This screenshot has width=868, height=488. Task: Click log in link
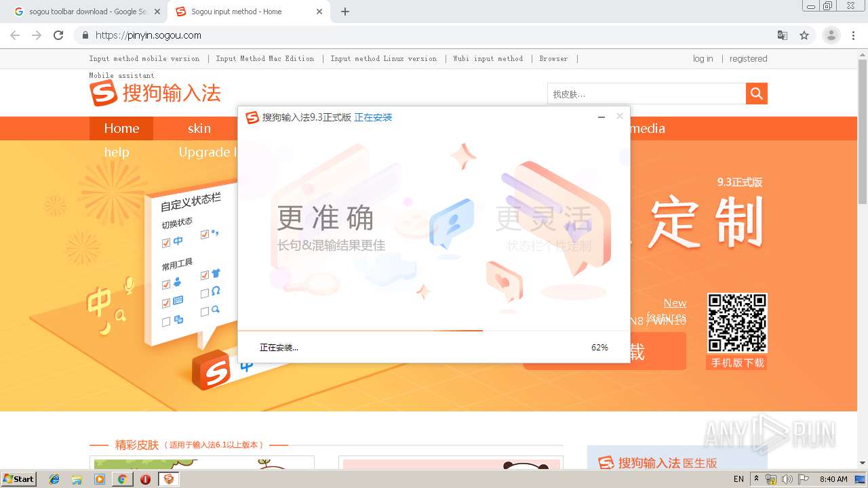coord(703,58)
